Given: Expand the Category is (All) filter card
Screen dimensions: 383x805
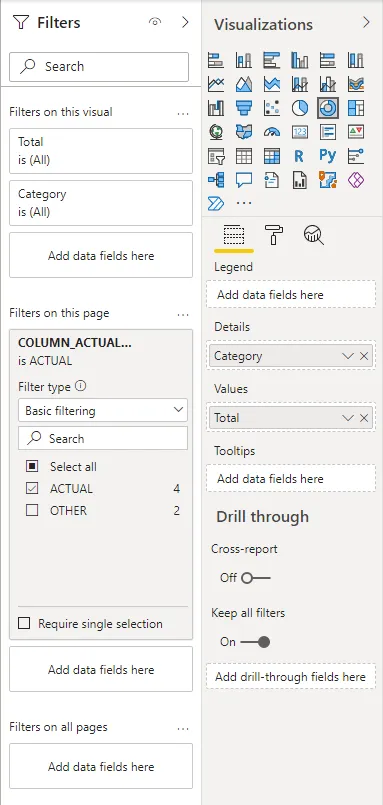Looking at the screenshot, I should pyautogui.click(x=101, y=203).
